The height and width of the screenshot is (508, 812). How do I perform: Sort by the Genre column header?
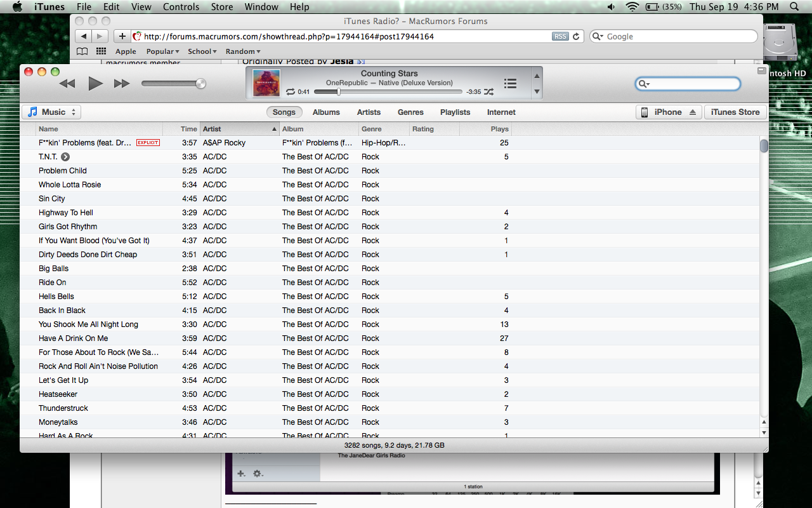point(384,129)
